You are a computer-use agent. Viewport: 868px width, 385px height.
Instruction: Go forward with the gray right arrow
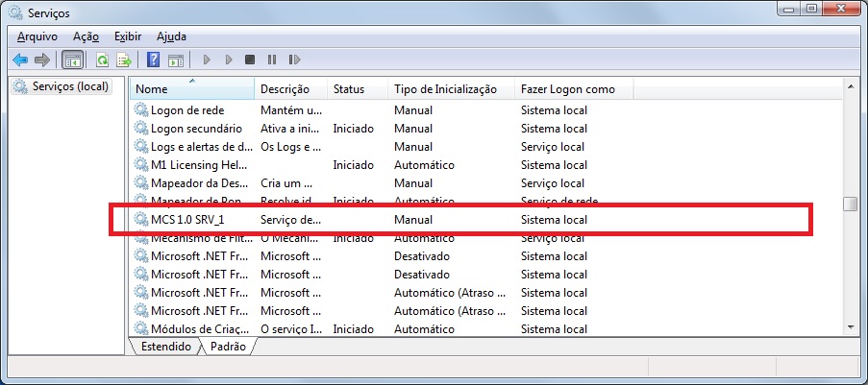point(42,60)
